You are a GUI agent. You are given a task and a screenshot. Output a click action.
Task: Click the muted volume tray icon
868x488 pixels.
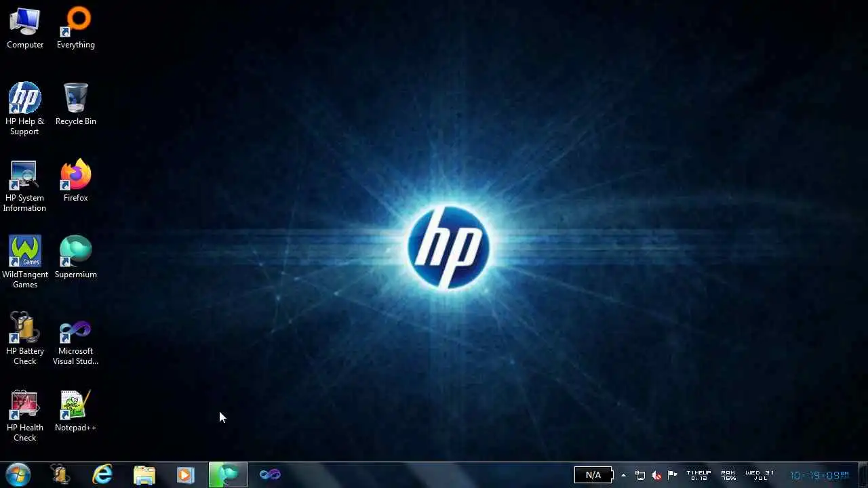click(x=656, y=475)
